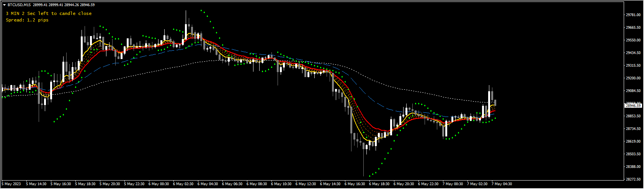Click the Spread: 1.2 pips label
The width and height of the screenshot is (644, 189).
coord(27,20)
